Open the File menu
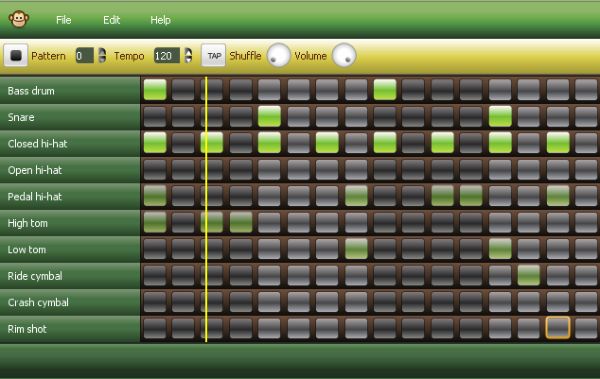This screenshot has height=379, width=600. 64,20
